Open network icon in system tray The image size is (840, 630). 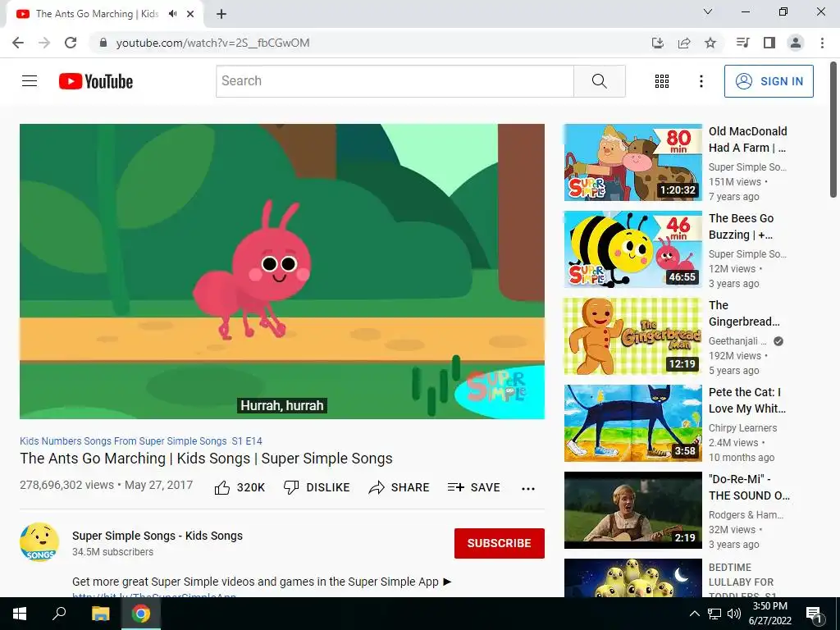(714, 614)
